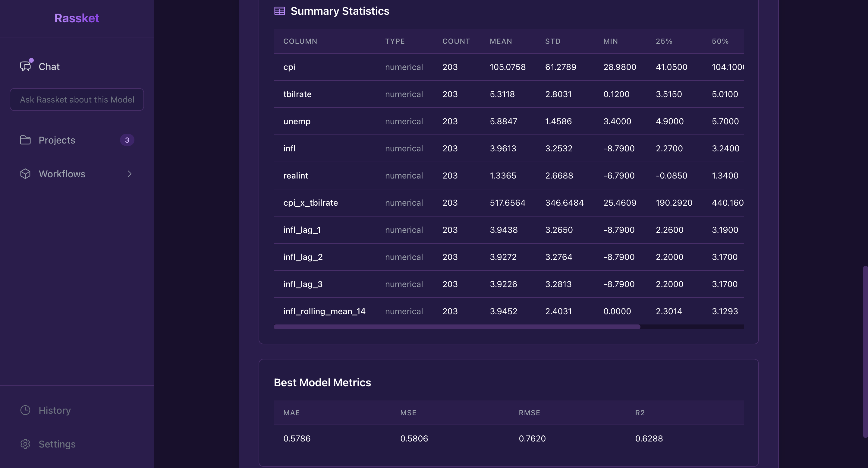Expand the Workflows chevron arrow

129,174
